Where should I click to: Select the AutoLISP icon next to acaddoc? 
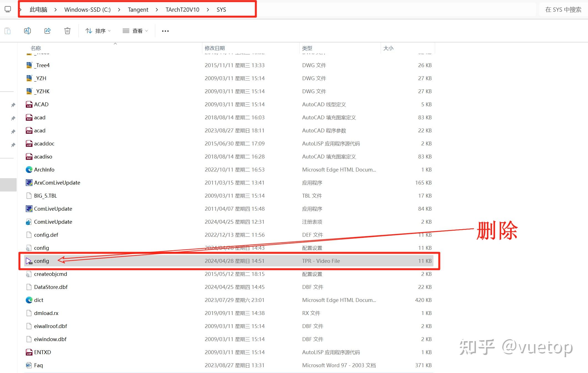29,143
